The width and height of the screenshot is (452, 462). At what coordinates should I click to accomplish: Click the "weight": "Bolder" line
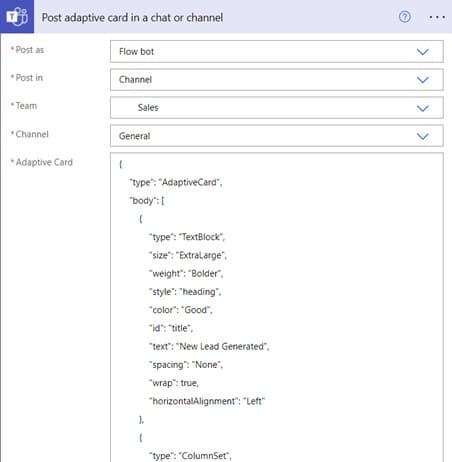coord(186,274)
